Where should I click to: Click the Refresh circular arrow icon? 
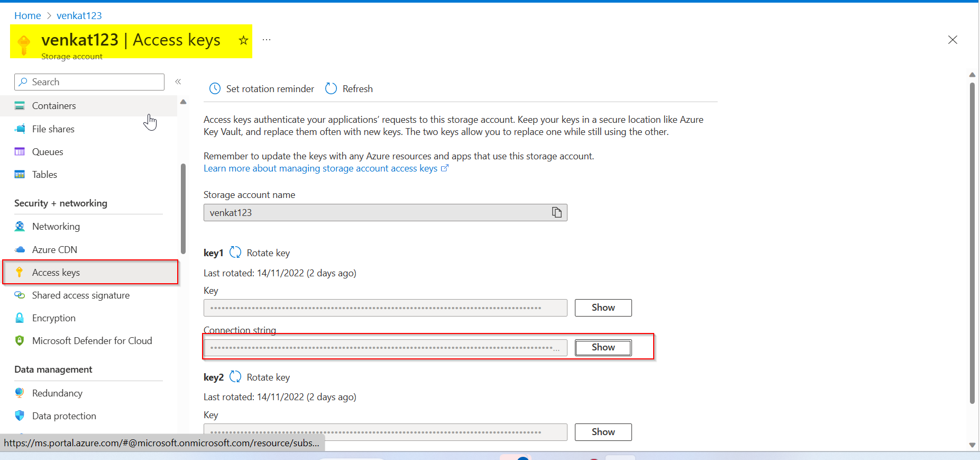point(331,89)
